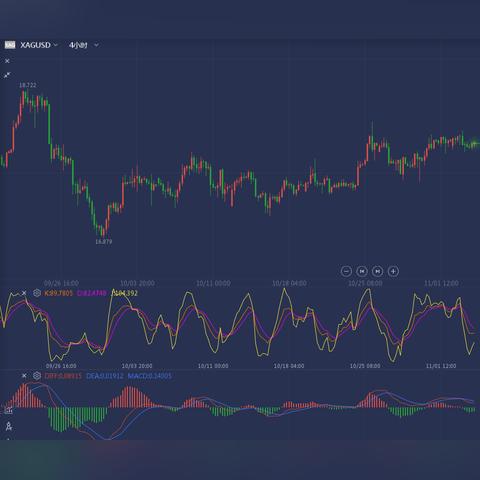Image resolution: width=480 pixels, height=480 pixels.
Task: Open KDJ indicator settings hexagon icon
Action: pos(37,293)
